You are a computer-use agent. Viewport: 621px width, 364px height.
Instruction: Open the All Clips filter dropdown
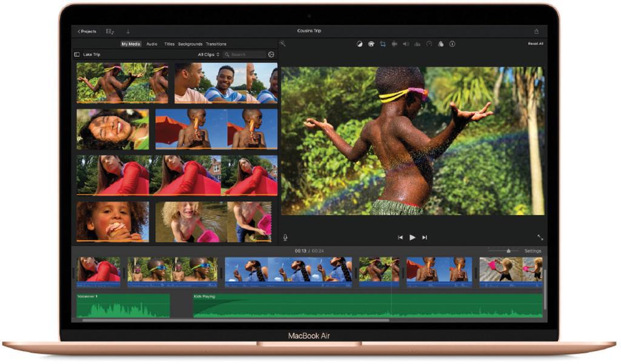click(x=209, y=55)
